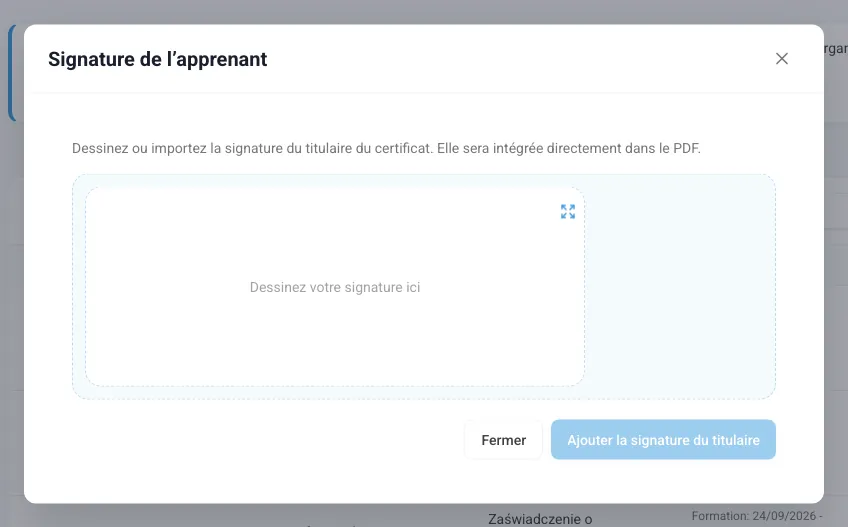
Task: Click the instruction text about PDF integration
Action: pos(386,148)
